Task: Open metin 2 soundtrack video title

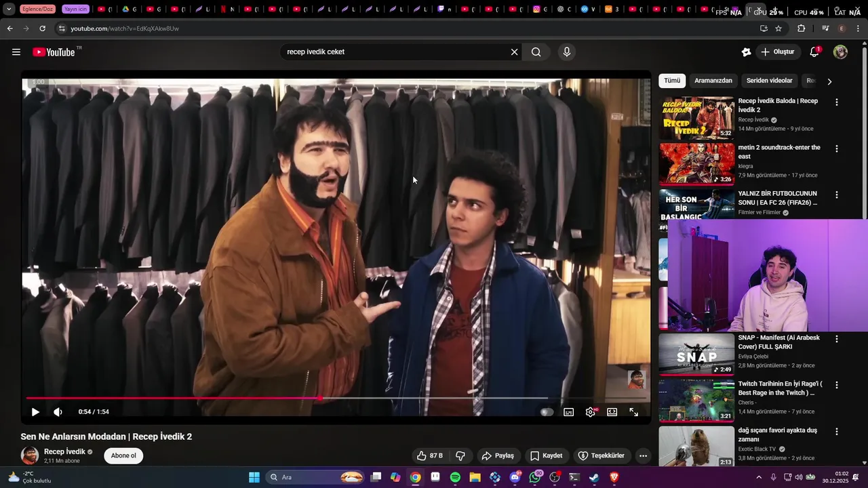Action: (x=779, y=152)
